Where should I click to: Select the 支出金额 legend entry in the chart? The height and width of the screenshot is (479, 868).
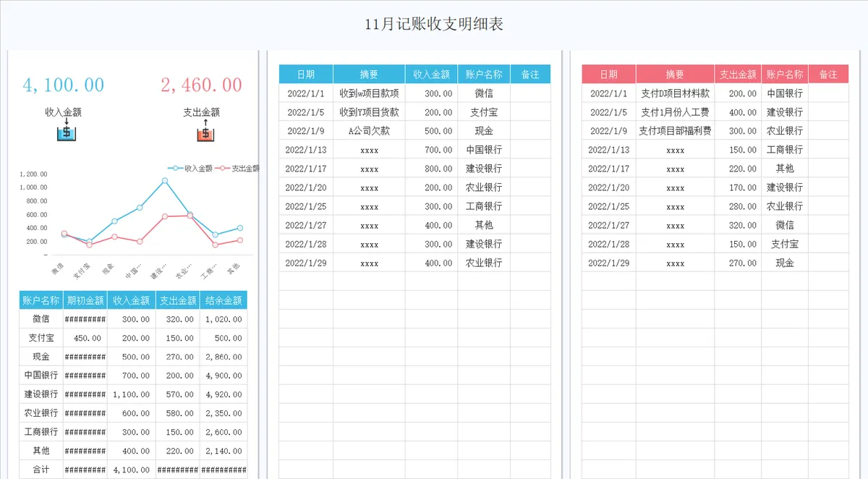point(237,168)
